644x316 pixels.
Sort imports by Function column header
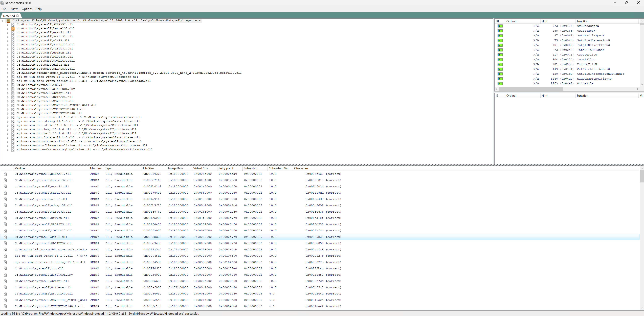(583, 21)
